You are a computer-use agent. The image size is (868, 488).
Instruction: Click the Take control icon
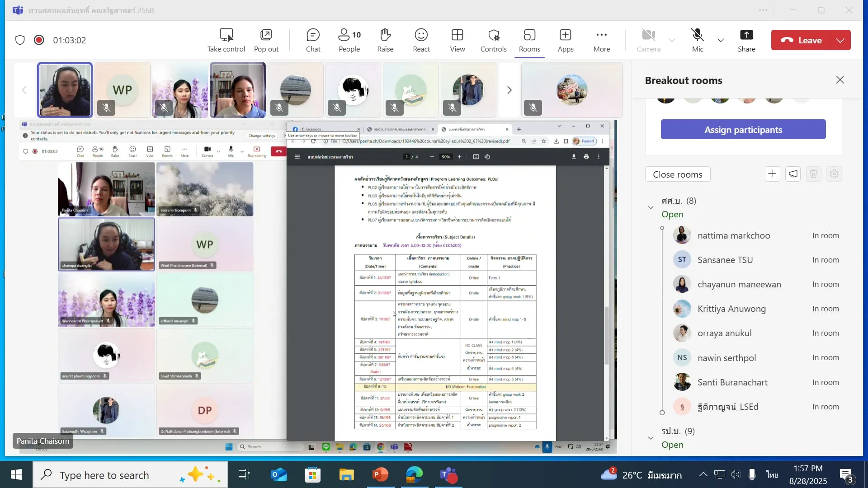pyautogui.click(x=226, y=35)
